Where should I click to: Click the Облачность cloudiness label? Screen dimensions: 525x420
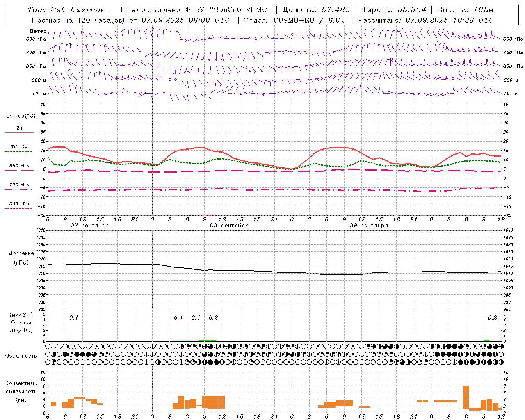pyautogui.click(x=21, y=356)
